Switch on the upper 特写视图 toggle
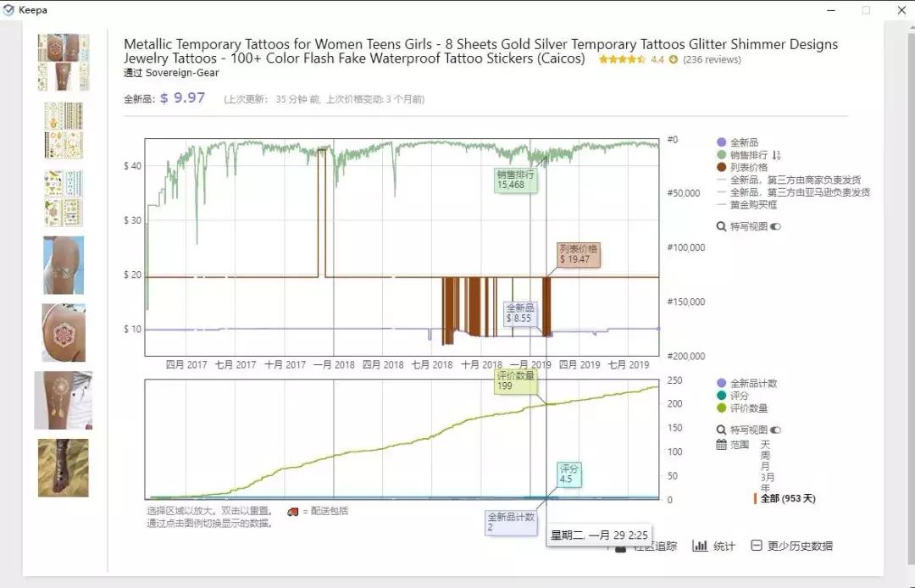This screenshot has height=588, width=915. [775, 226]
